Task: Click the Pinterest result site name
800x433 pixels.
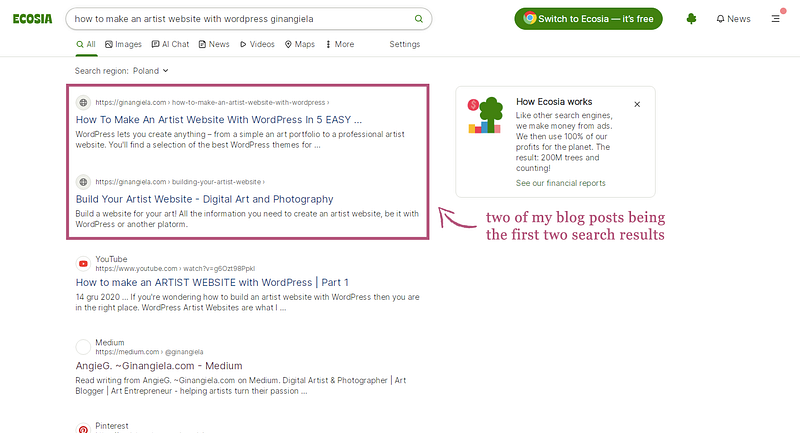Action: point(112,426)
